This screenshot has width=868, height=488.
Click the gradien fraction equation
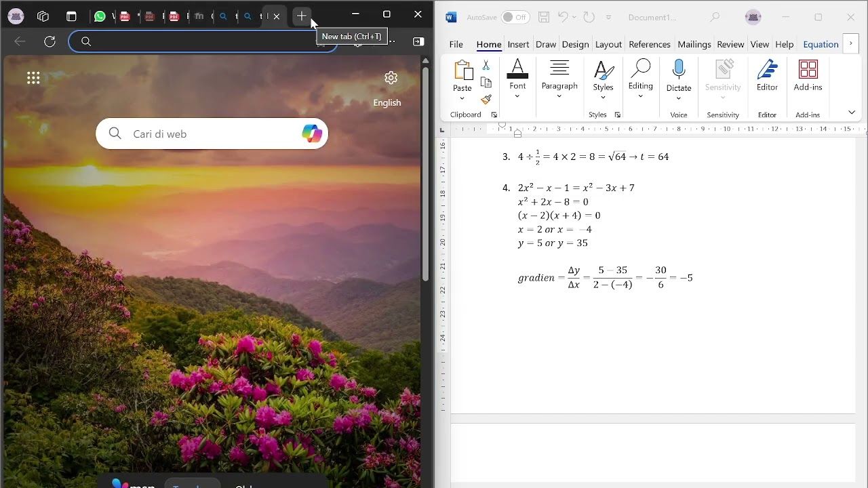pos(606,277)
